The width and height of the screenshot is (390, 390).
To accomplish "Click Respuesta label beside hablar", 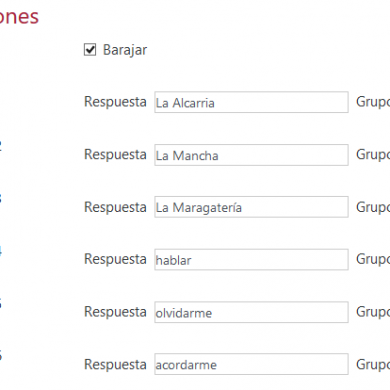I will coord(115,260).
